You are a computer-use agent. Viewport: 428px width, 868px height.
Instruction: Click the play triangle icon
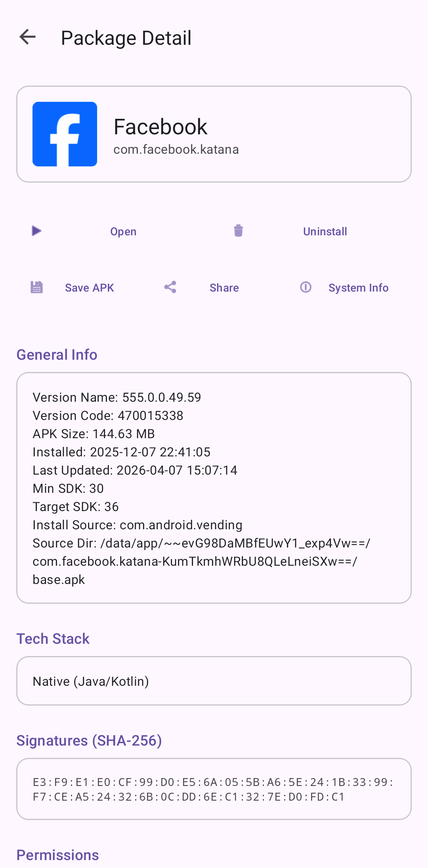36,231
